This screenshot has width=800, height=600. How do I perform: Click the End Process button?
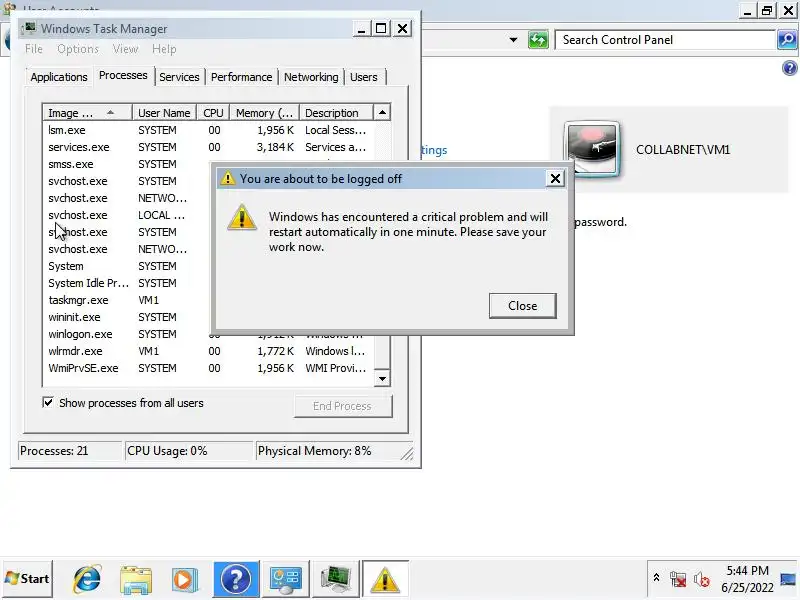[x=343, y=406]
